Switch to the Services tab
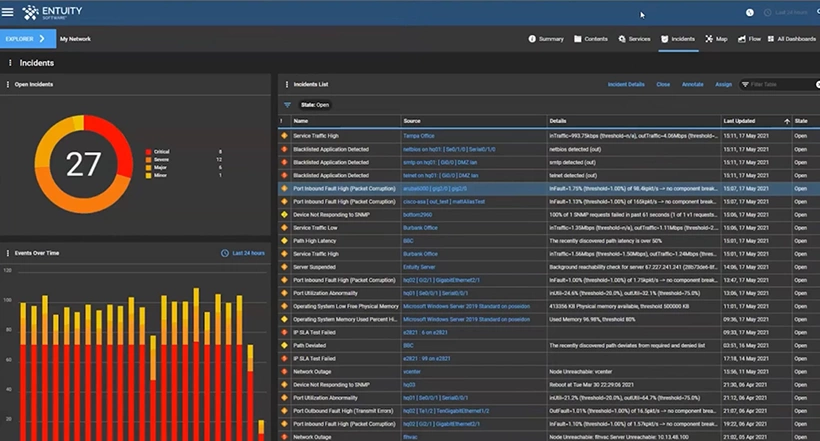Screen dimensions: 820x441 pyautogui.click(x=634, y=39)
